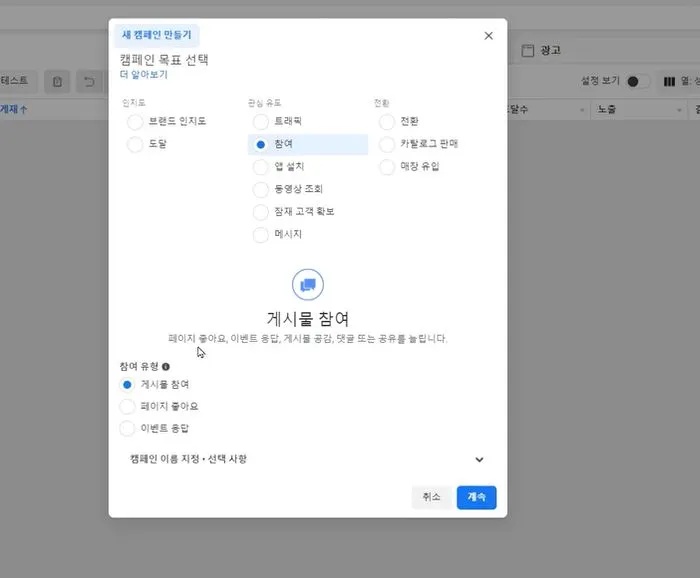This screenshot has width=700, height=578.
Task: Click the 게시물 참여 heading
Action: (308, 319)
